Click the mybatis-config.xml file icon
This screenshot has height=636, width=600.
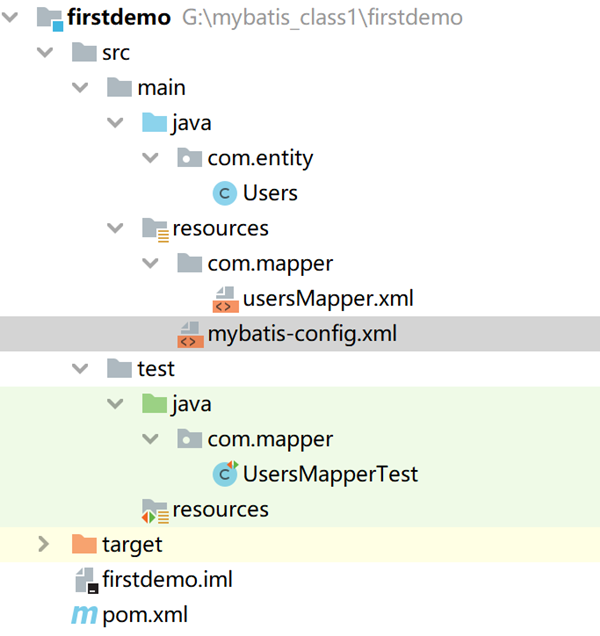click(x=190, y=334)
